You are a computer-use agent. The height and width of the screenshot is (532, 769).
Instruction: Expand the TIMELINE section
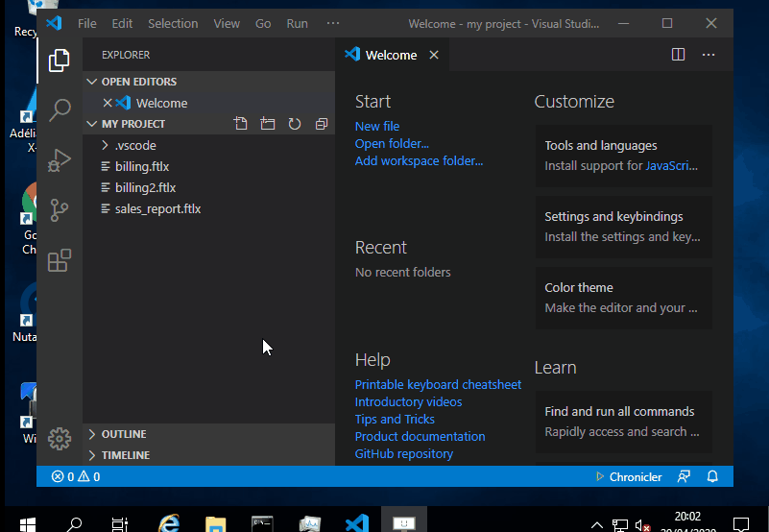pos(208,455)
